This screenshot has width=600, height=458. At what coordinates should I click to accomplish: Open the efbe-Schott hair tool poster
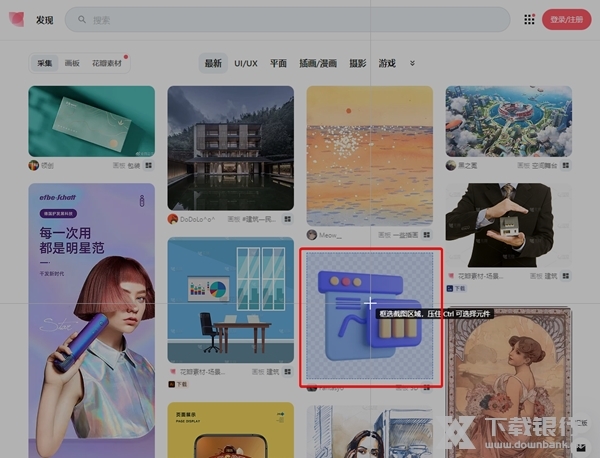[x=92, y=320]
